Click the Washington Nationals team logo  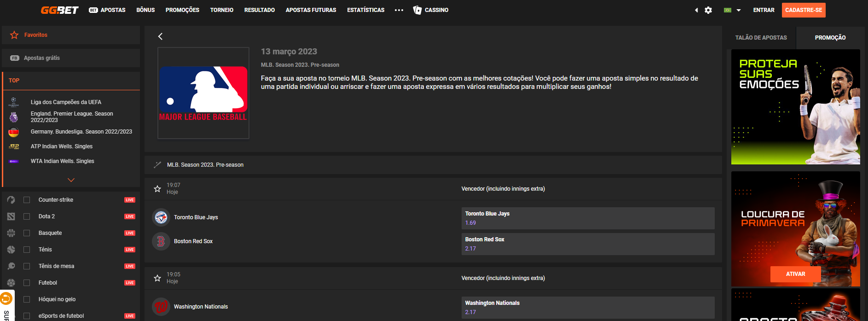click(161, 307)
